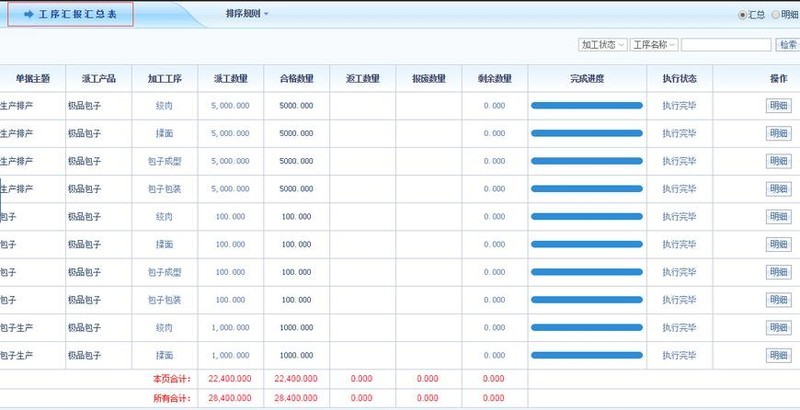Open 明细 for 生产排产 揉面 row
This screenshot has width=800, height=410.
779,134
